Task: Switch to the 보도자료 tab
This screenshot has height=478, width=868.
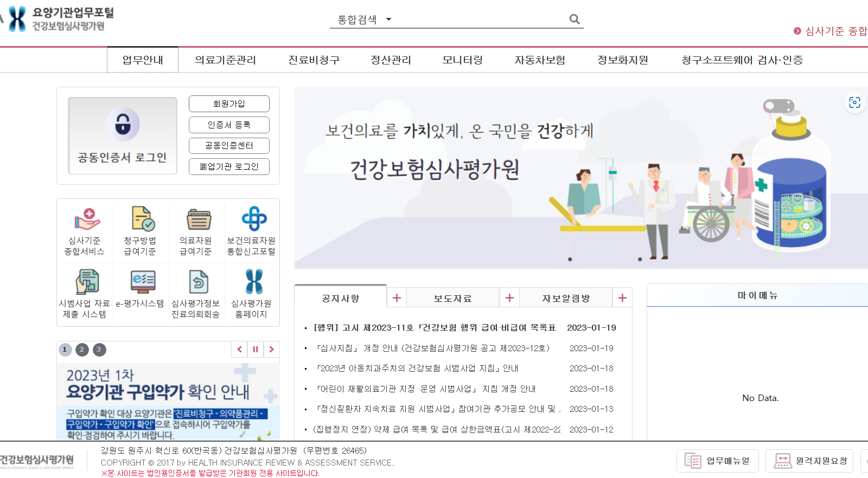Action: (x=453, y=298)
